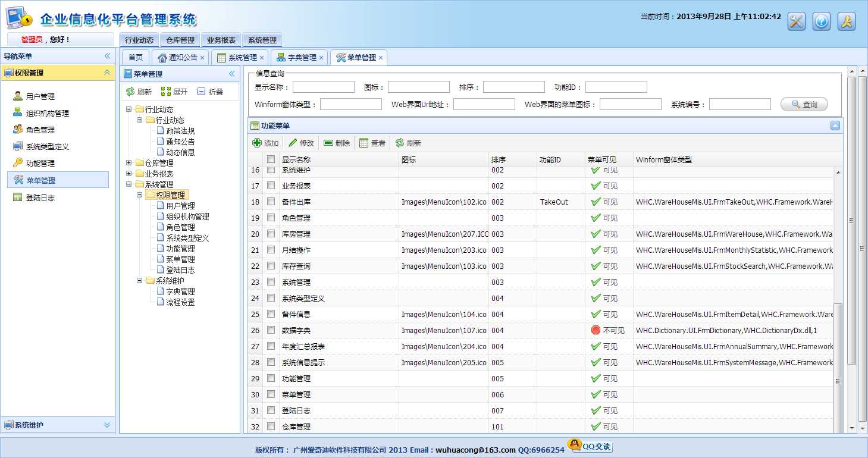Select 政策法规 in the menu tree

tap(180, 131)
